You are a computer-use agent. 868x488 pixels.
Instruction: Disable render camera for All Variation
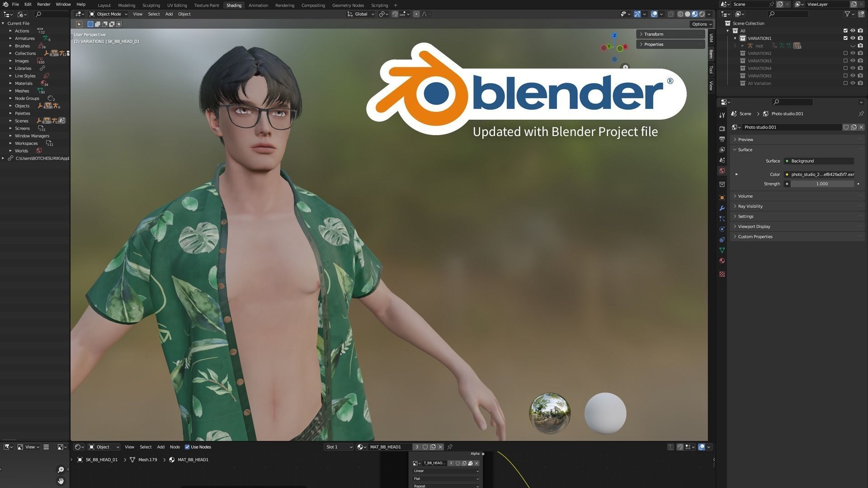[x=860, y=83]
